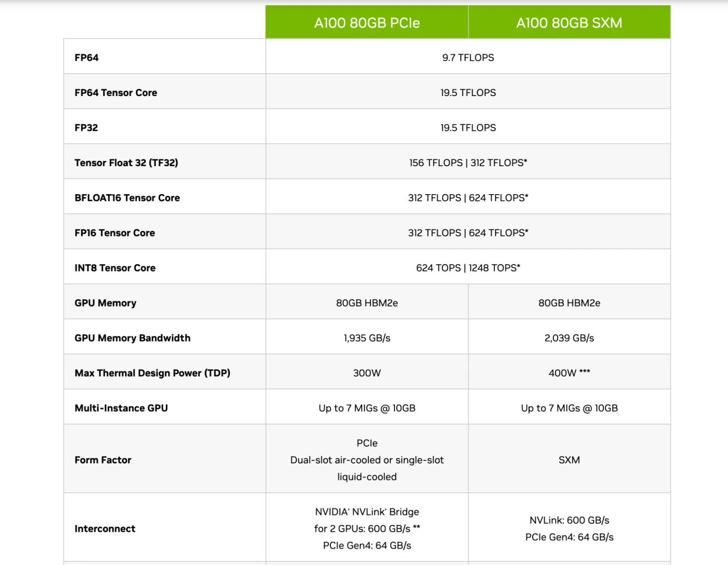The image size is (728, 565).
Task: Click the A100 80GB SXM column header
Action: click(x=569, y=23)
